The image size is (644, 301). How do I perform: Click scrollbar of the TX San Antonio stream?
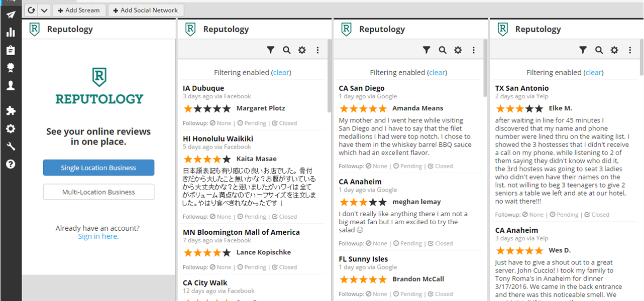point(641,58)
